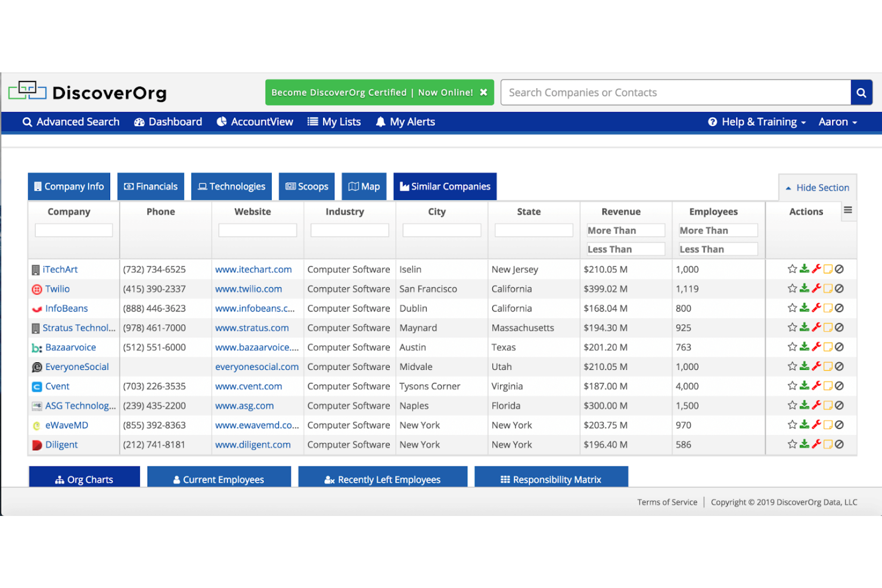Dismiss the DiscoverOrg Certified banner

484,92
